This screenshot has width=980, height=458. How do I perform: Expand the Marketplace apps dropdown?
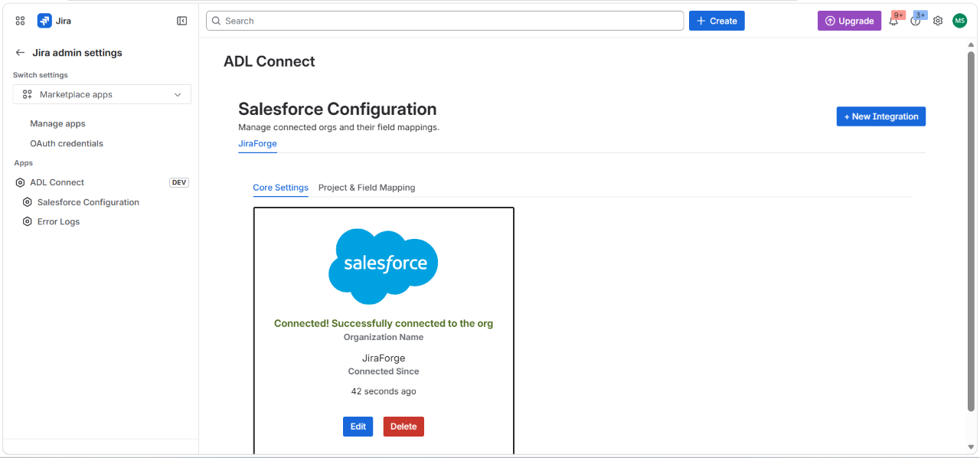coord(102,94)
